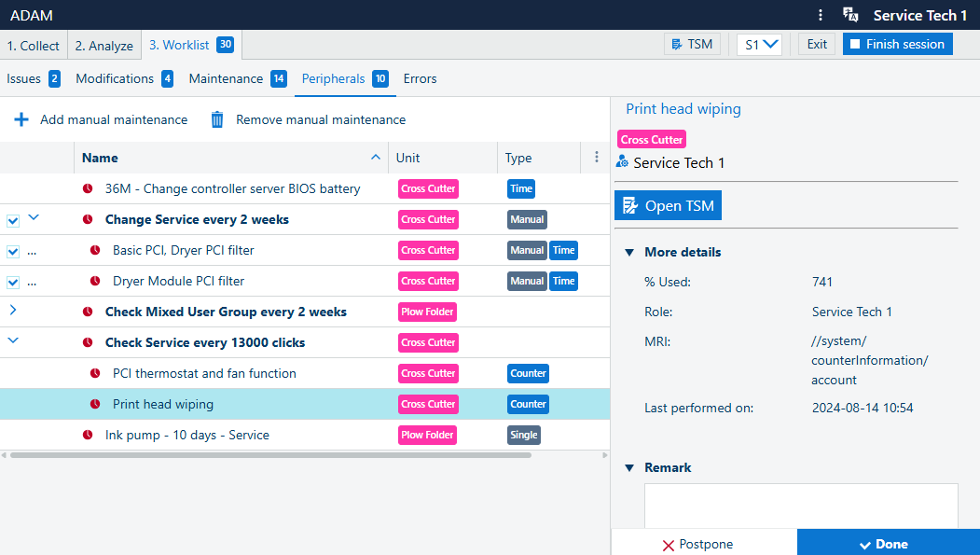This screenshot has height=555, width=980.
Task: Click the horizontal scrollbar under the table
Action: point(270,455)
